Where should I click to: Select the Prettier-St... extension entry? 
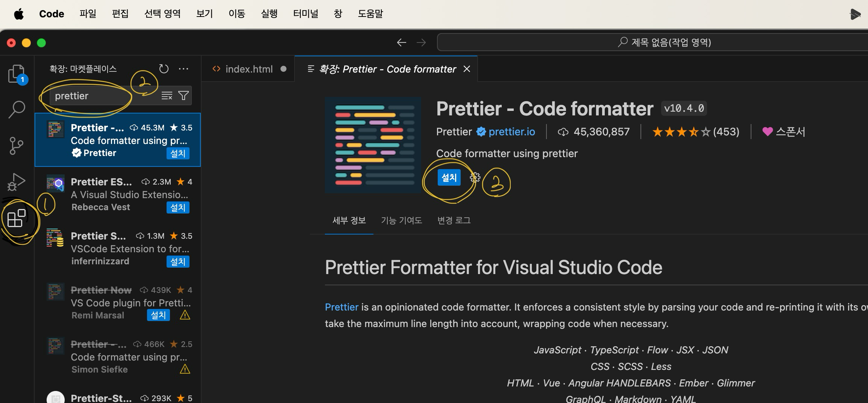click(x=118, y=394)
